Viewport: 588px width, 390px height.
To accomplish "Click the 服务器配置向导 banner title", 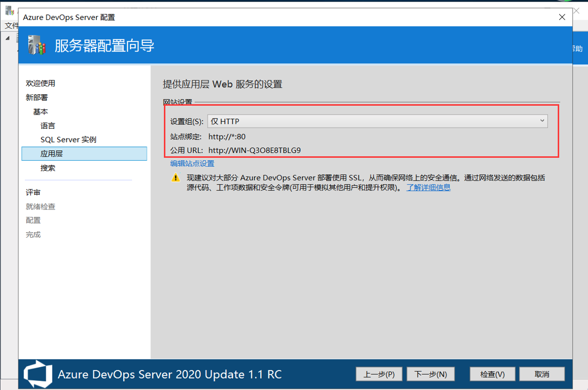I will click(x=104, y=46).
